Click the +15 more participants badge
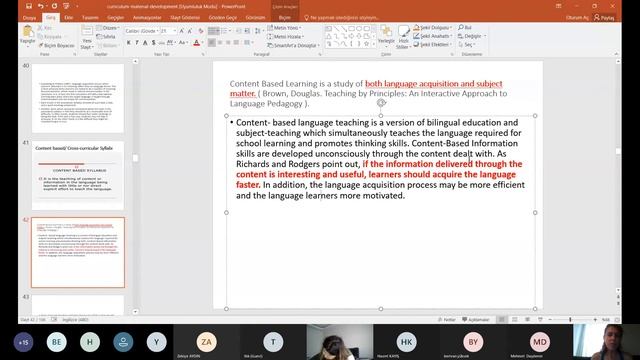Screen dimensions: 640x360 (x=23, y=342)
